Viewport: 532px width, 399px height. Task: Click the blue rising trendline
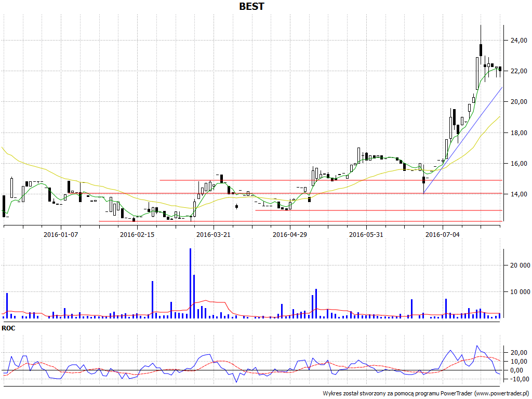463,140
